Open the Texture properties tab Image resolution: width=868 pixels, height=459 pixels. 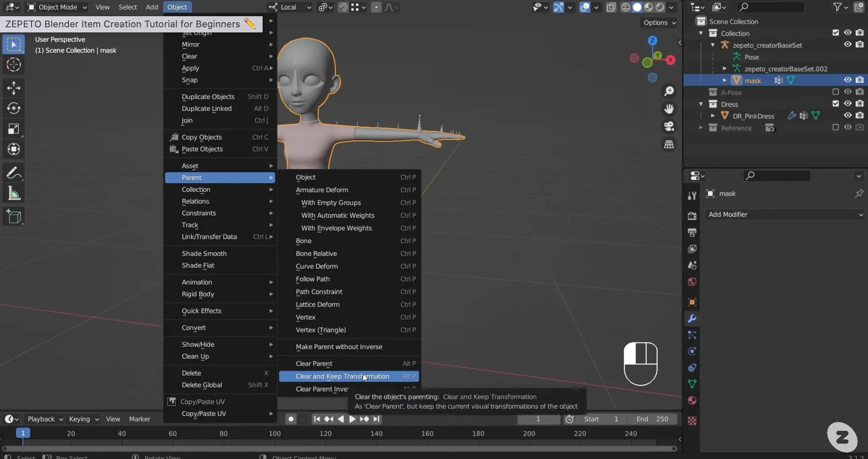[692, 421]
